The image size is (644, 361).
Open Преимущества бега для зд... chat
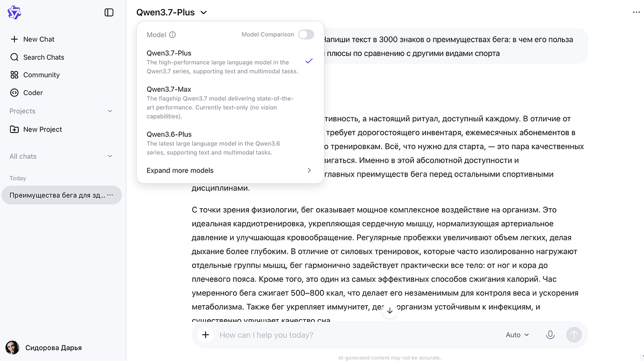pos(62,195)
